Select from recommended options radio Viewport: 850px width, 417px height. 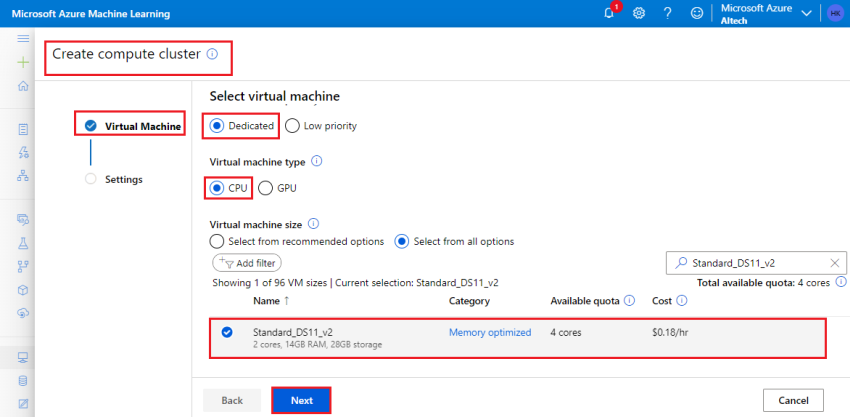217,241
